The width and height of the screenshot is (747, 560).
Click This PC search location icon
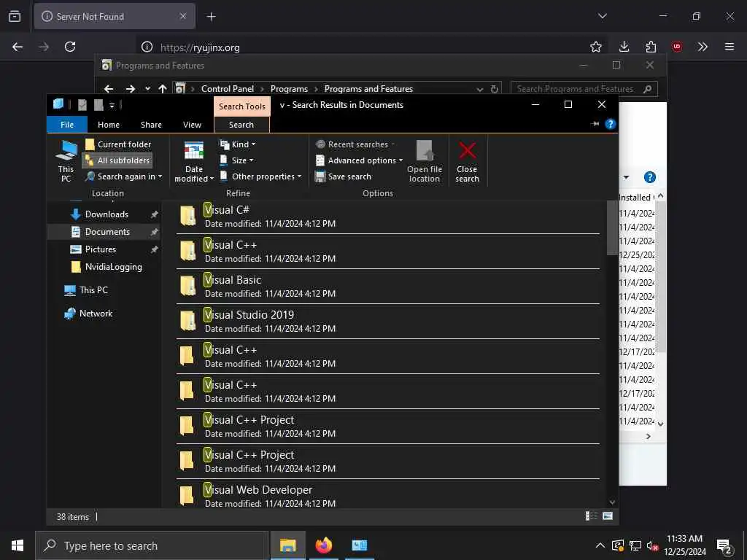coord(66,161)
